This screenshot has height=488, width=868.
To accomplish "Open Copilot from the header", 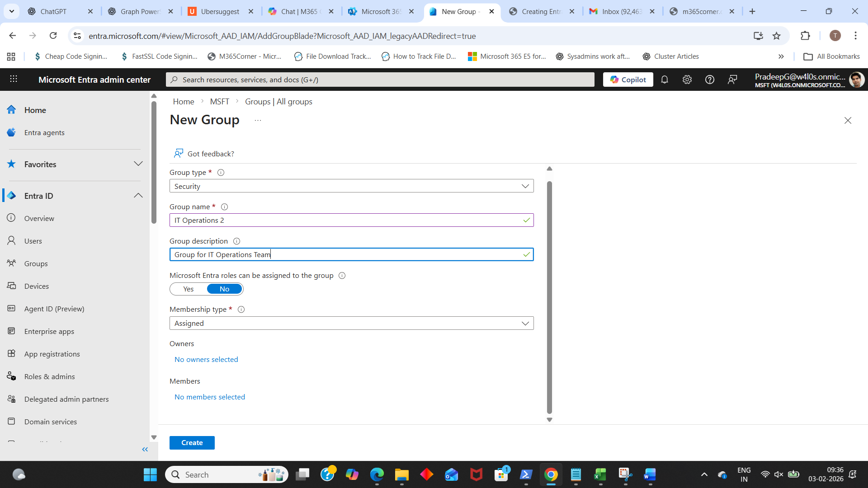I will (x=628, y=80).
